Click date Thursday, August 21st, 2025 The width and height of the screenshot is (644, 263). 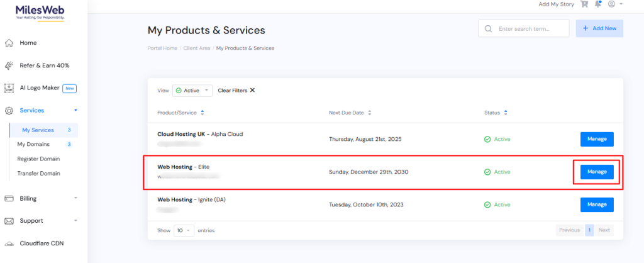coord(365,139)
